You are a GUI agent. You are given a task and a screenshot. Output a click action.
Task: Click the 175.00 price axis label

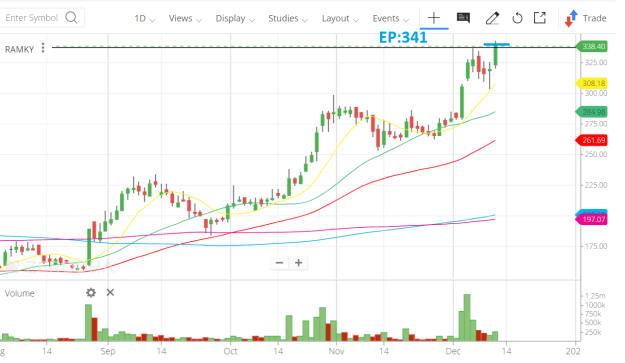tap(596, 246)
